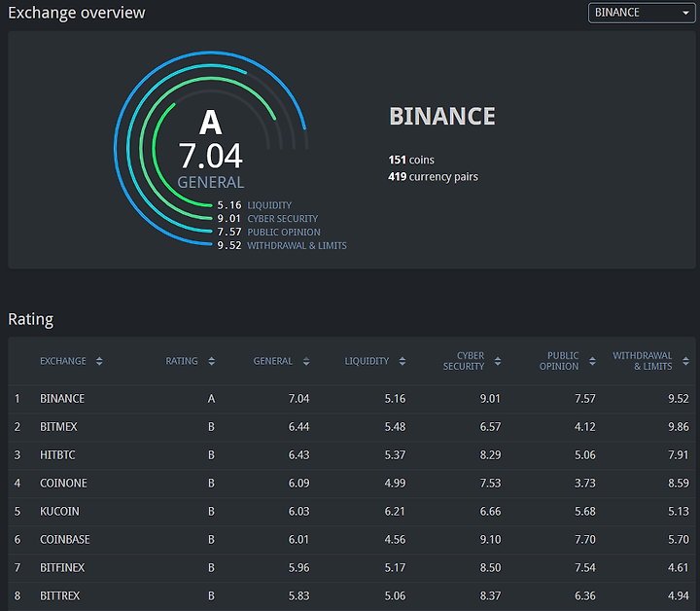Click the Rating section heading
Viewport: 700px width, 611px height.
pyautogui.click(x=31, y=319)
